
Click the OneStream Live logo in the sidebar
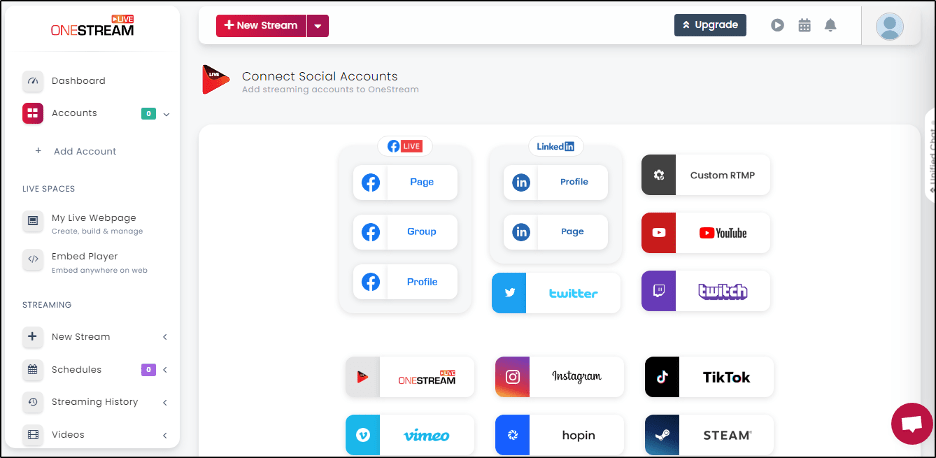pos(93,26)
